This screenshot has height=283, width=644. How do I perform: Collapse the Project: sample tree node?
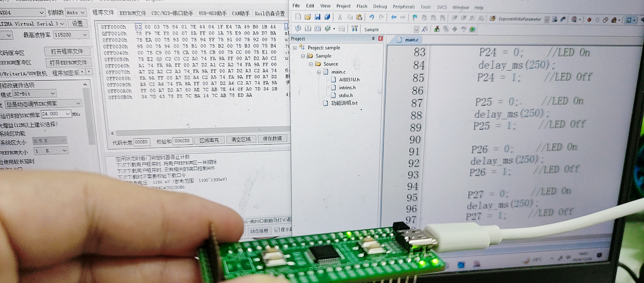tap(295, 48)
